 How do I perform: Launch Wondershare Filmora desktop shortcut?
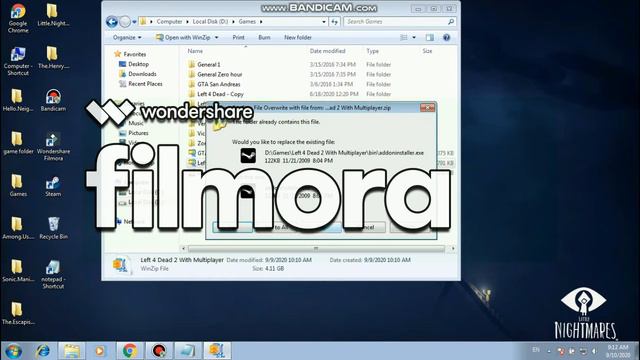click(x=53, y=146)
